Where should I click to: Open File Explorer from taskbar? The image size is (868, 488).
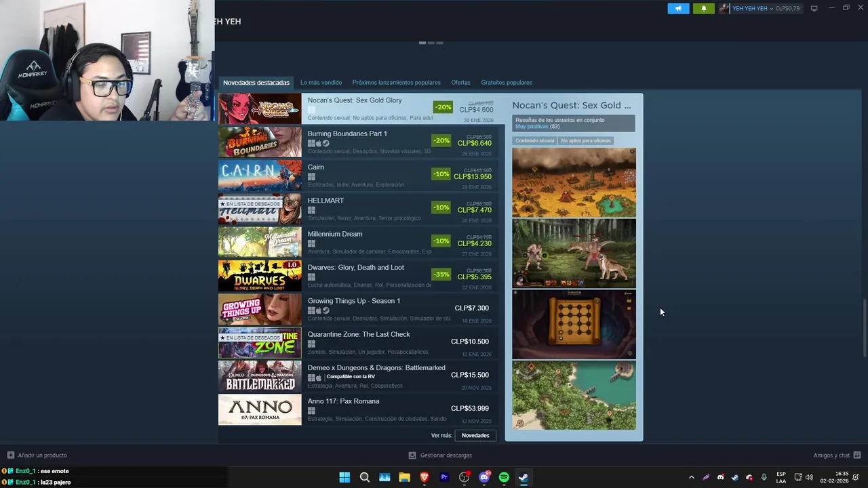[404, 477]
